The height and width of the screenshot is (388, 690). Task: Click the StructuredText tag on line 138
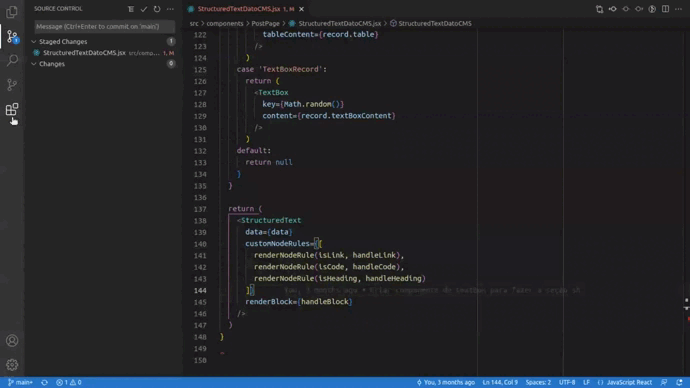point(271,220)
